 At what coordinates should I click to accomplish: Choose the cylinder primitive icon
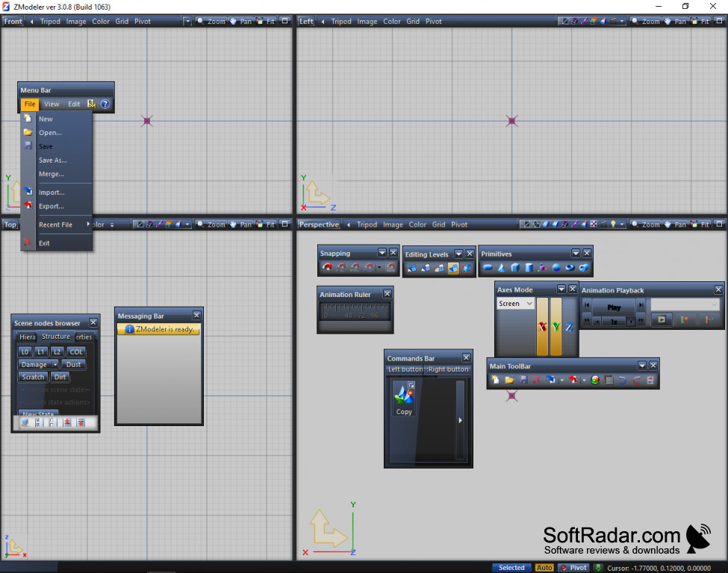pos(529,268)
